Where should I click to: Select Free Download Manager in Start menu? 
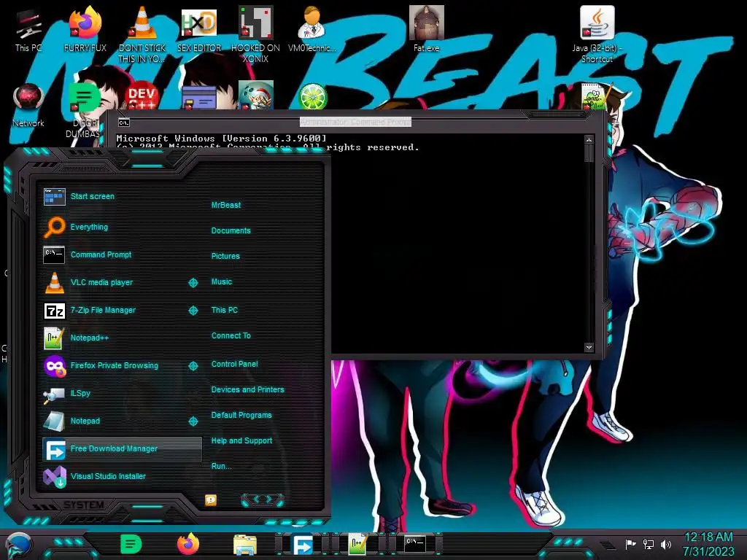tap(122, 448)
